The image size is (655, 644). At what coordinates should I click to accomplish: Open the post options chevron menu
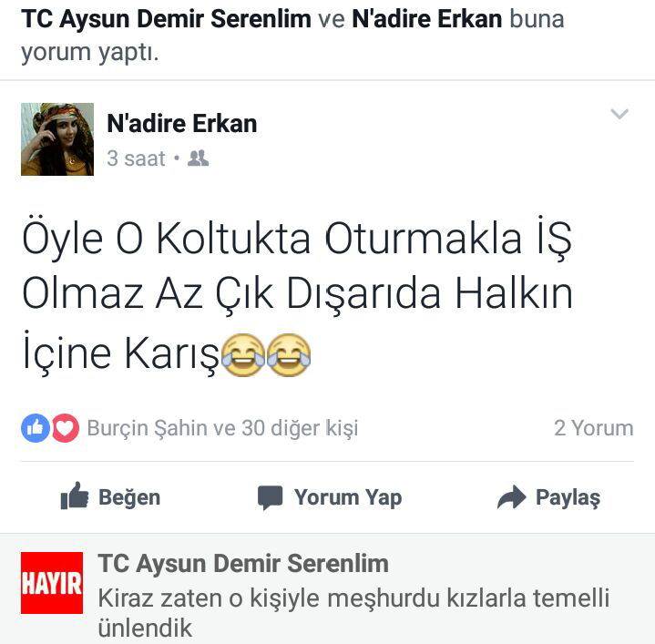[x=619, y=114]
